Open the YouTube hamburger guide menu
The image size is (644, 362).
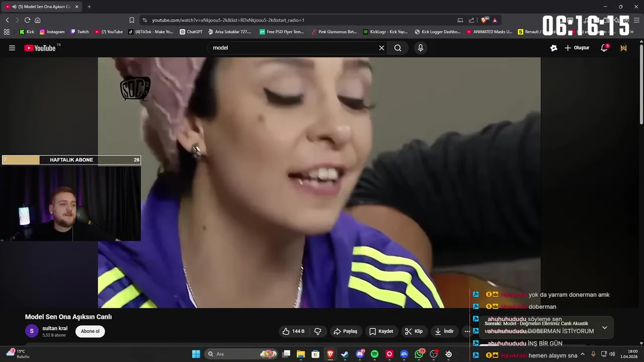pyautogui.click(x=12, y=48)
